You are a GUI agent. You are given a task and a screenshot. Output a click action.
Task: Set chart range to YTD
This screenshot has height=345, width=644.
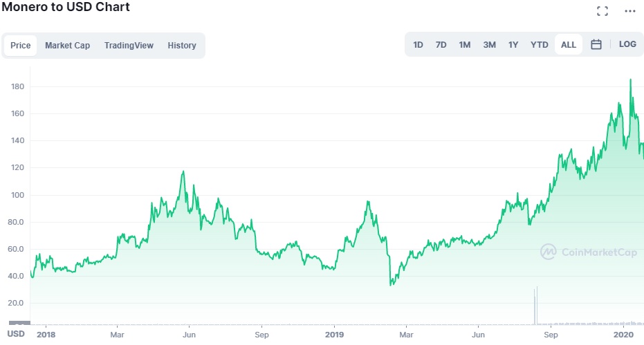pos(540,45)
